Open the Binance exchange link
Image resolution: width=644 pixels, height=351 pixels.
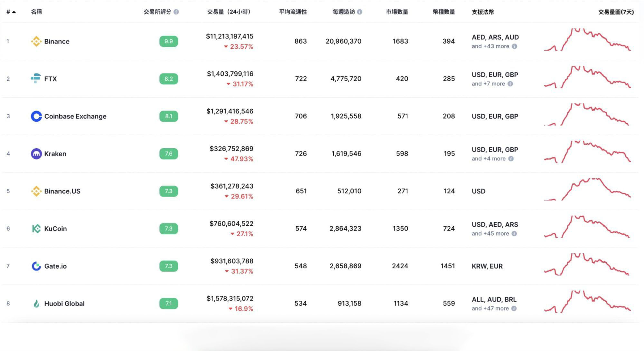coord(57,41)
